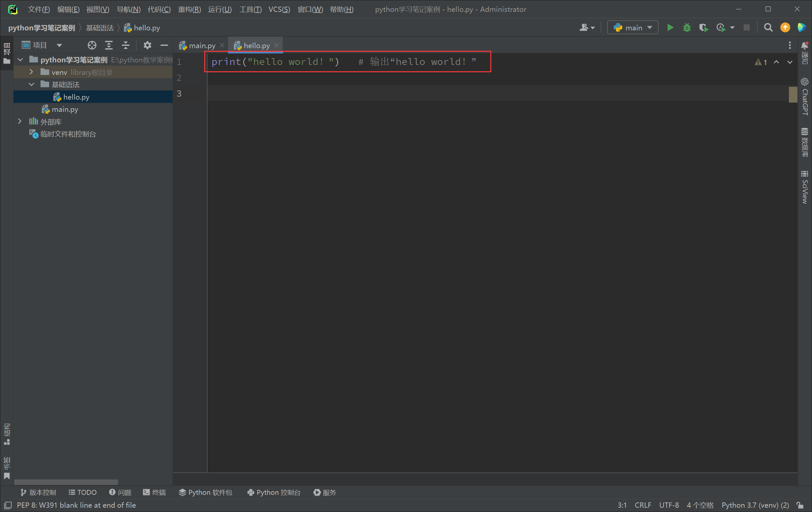Click the green Run button
The width and height of the screenshot is (812, 512).
click(670, 28)
